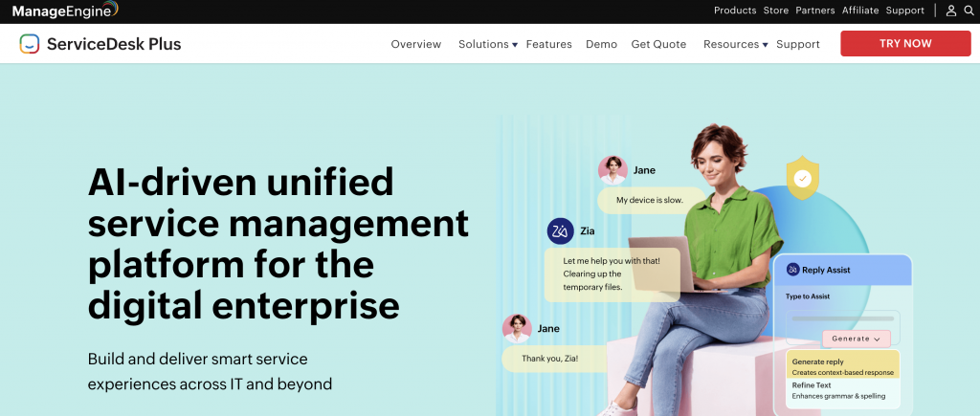
Task: Open the Demo page
Action: [x=601, y=44]
